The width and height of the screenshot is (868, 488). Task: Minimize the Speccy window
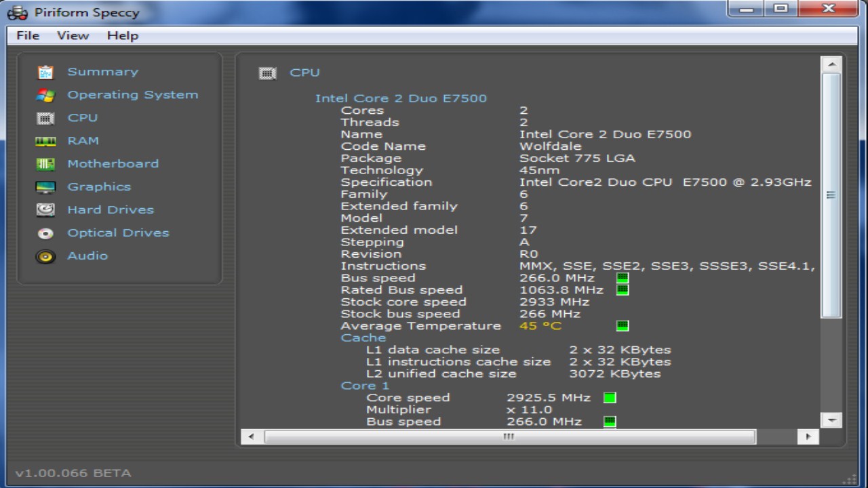pyautogui.click(x=747, y=9)
